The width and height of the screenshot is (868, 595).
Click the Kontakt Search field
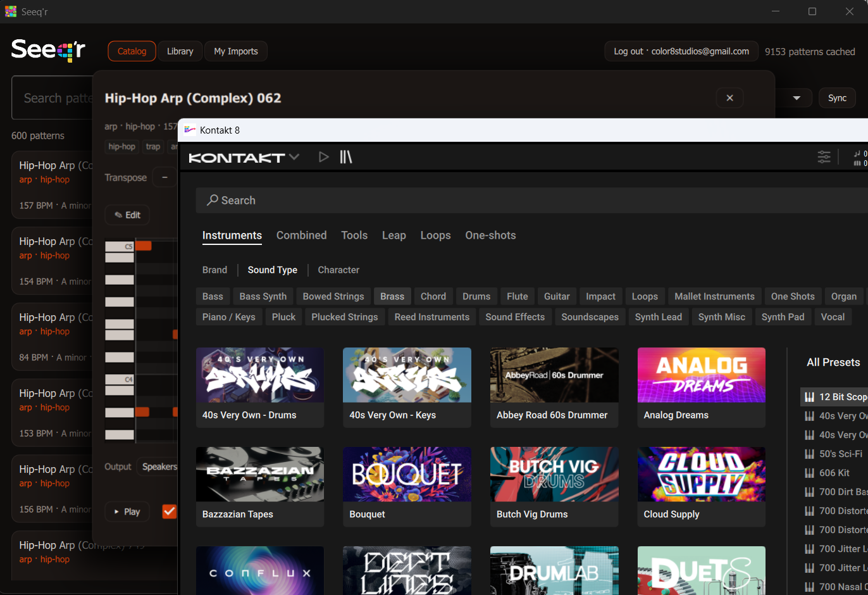[x=532, y=200]
